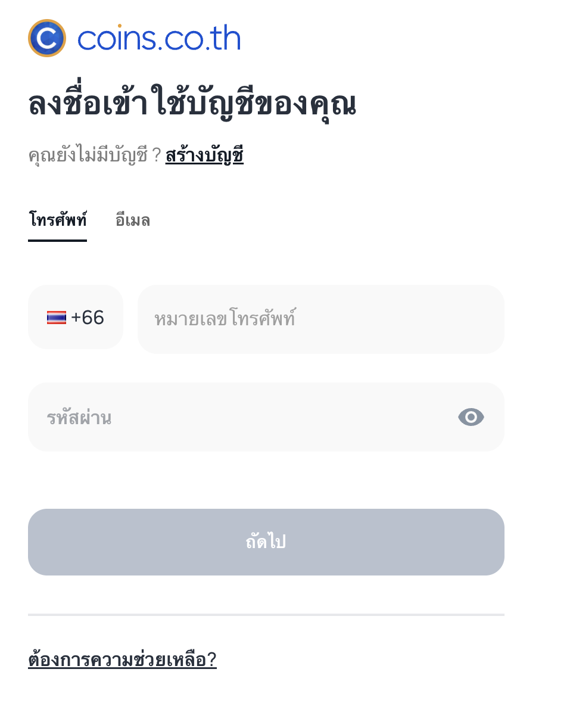The height and width of the screenshot is (728, 573).
Task: Focus the หมายเลขโทรศัพท์ input field
Action: (321, 319)
